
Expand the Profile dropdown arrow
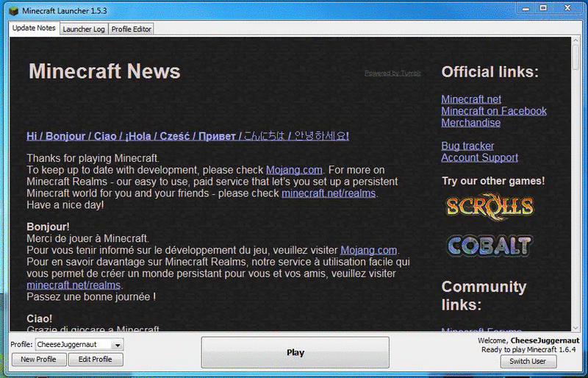pos(118,345)
